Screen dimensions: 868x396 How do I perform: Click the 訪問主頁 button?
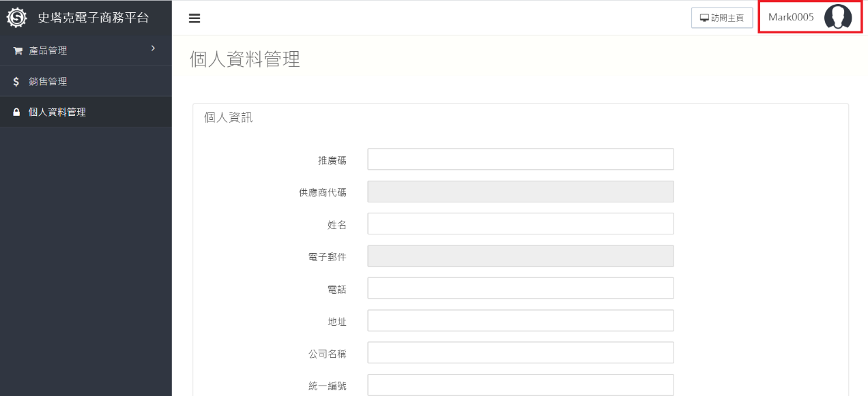[721, 18]
